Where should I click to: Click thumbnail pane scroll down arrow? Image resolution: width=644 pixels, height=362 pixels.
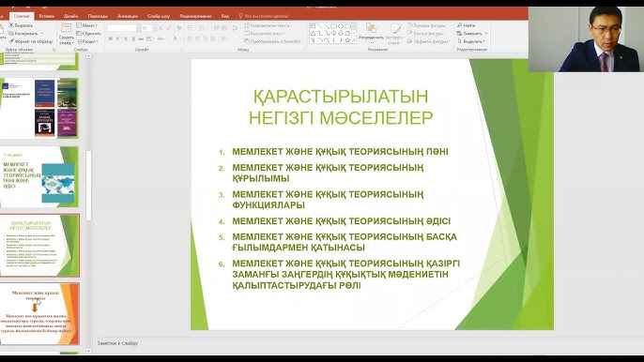[88, 351]
